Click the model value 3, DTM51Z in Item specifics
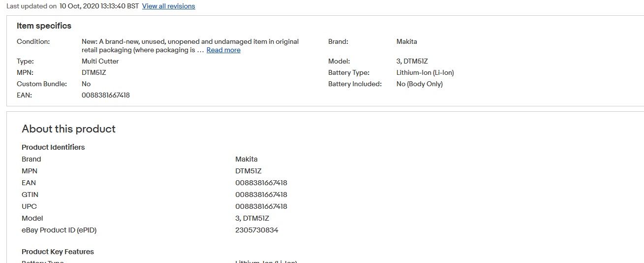The image size is (644, 263). 412,62
